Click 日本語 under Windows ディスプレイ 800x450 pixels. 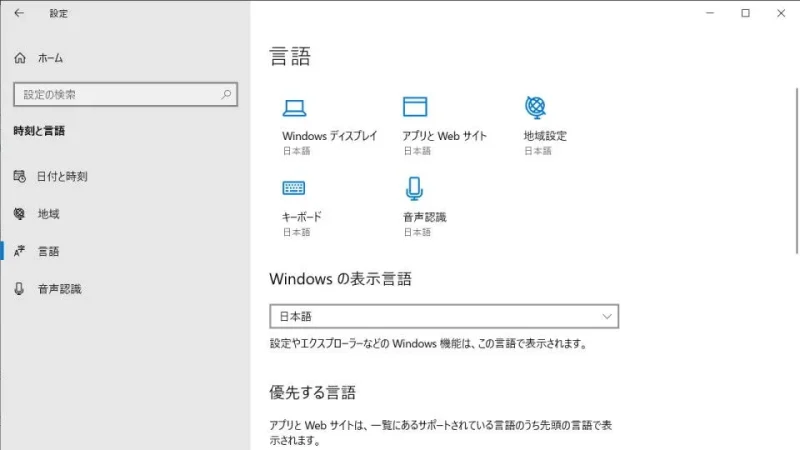296,151
